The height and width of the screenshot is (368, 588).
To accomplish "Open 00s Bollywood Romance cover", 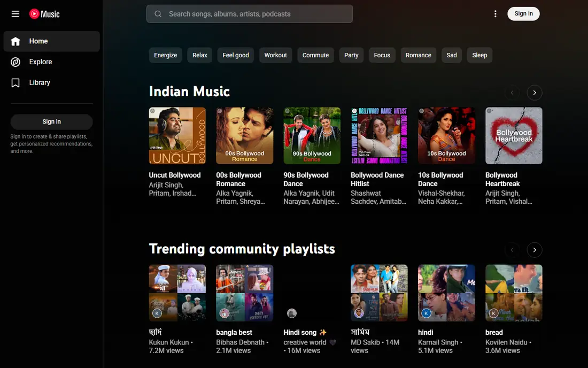I will [244, 136].
